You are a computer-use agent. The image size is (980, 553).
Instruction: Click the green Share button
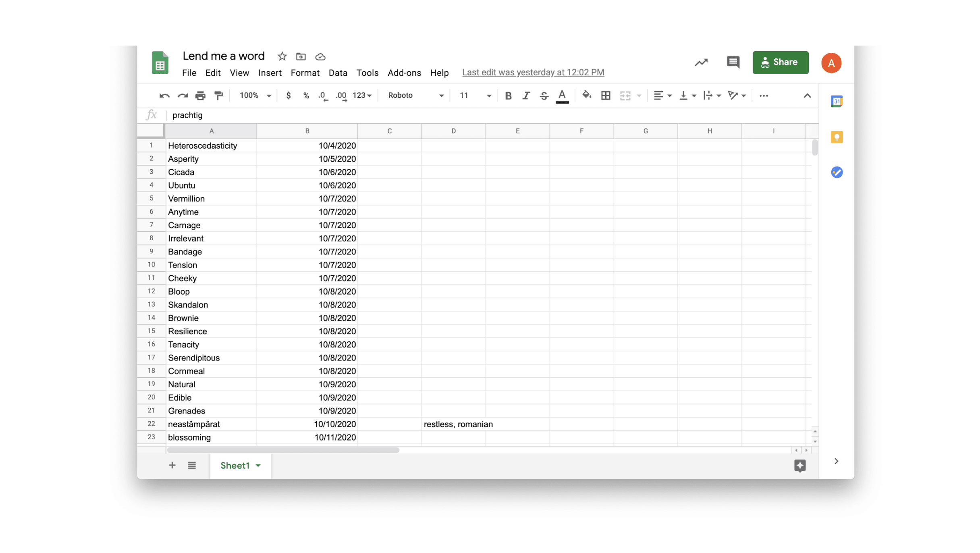pyautogui.click(x=781, y=62)
